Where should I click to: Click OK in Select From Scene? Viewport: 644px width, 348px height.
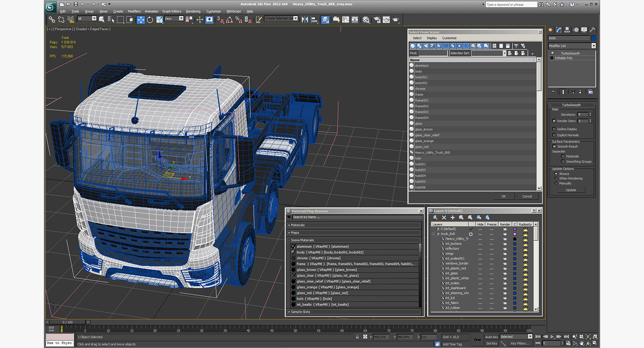503,196
